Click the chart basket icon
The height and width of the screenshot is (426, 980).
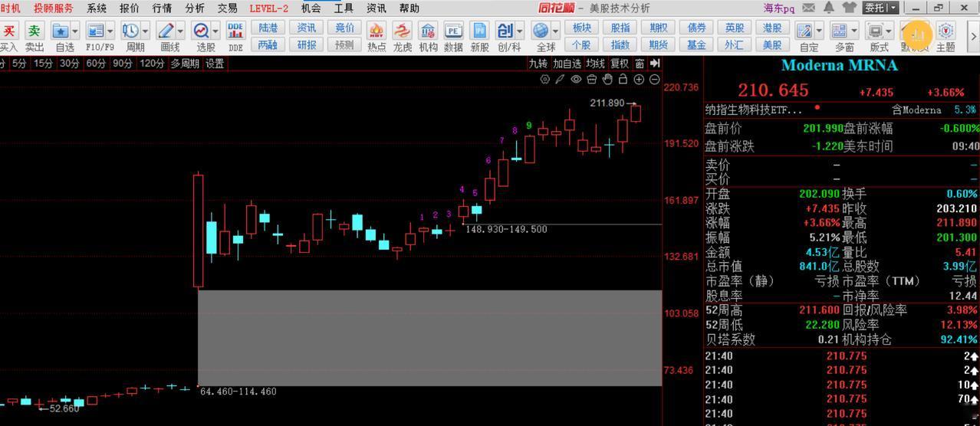click(x=592, y=79)
